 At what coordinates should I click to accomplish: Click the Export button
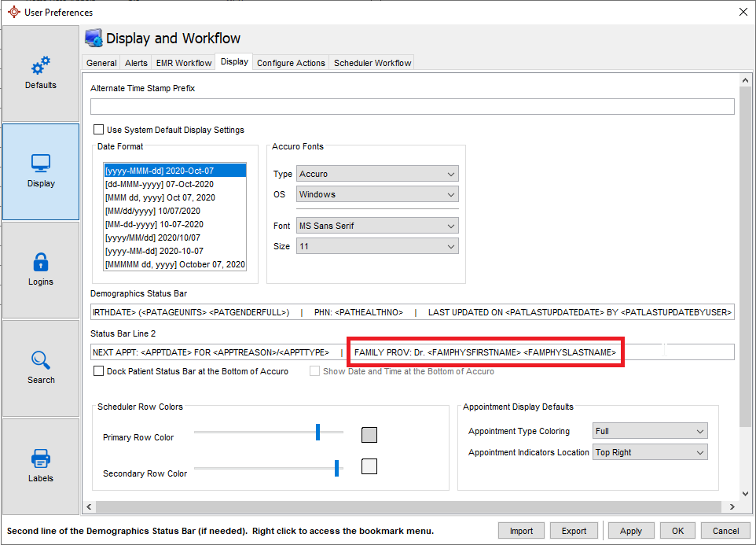[574, 531]
